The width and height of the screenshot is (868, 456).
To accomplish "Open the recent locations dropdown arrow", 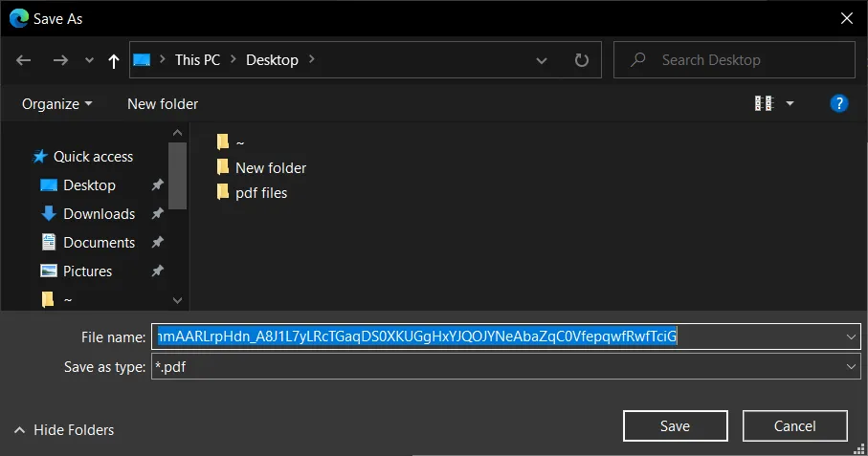I will click(89, 60).
